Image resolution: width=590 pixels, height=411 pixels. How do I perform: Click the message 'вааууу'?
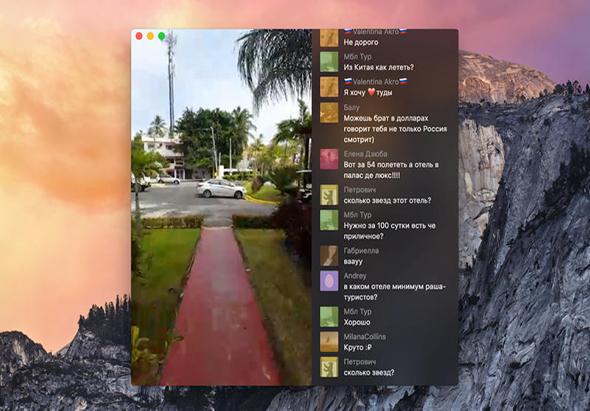click(x=353, y=262)
